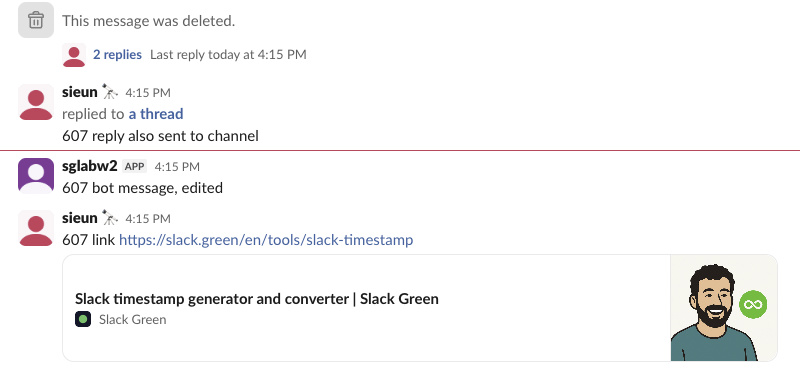Image resolution: width=800 pixels, height=372 pixels.
Task: Click '607 reply also sent to channel' text
Action: point(160,136)
